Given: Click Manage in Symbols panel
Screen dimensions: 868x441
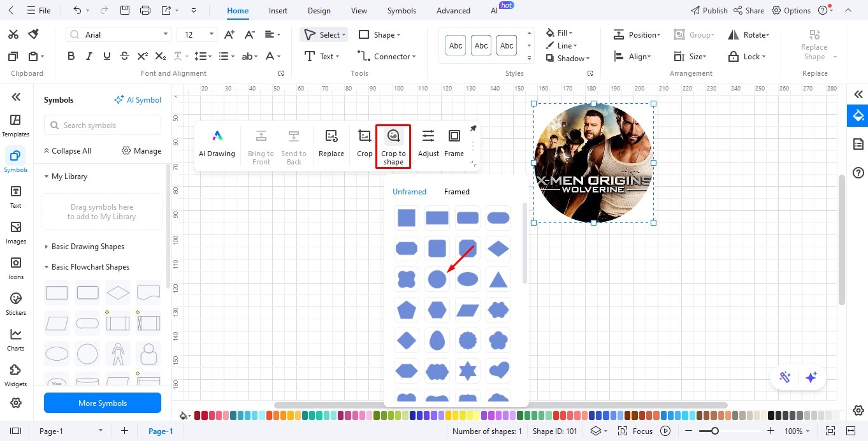Looking at the screenshot, I should tap(141, 151).
